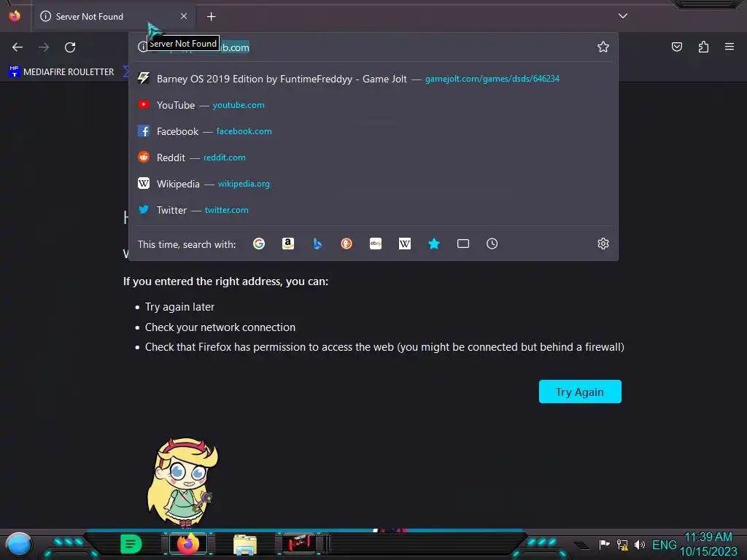Click the 'Try again later' text
This screenshot has width=747, height=560.
click(x=179, y=307)
